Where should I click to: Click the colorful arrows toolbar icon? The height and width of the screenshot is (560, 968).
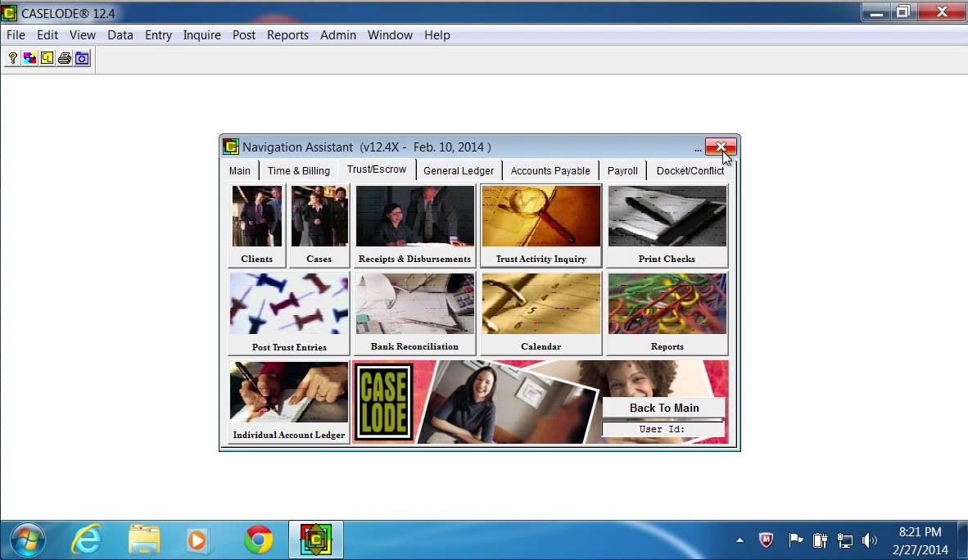pyautogui.click(x=29, y=59)
